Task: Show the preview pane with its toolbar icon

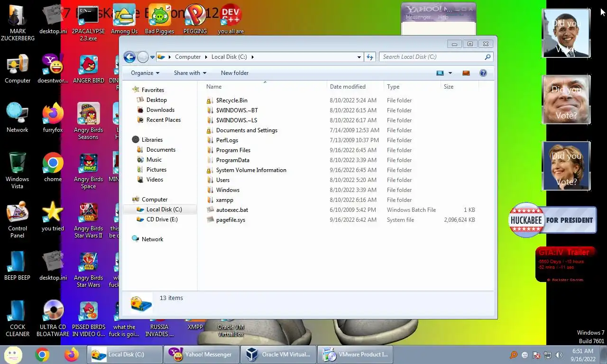Action: pos(466,73)
